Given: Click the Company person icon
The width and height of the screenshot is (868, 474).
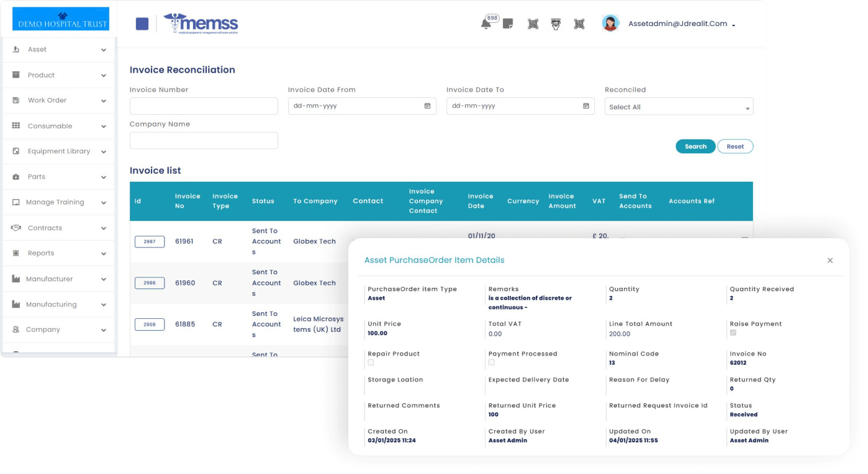Looking at the screenshot, I should [16, 329].
